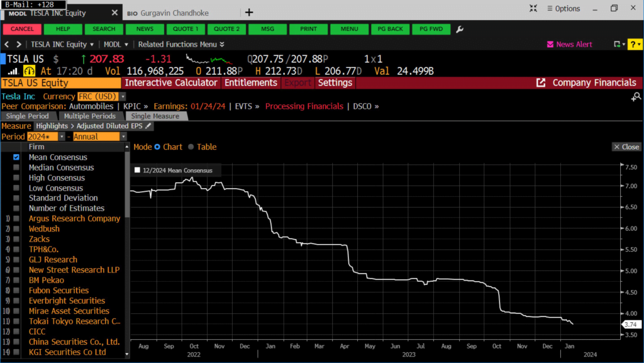Viewport: 644px width, 363px height.
Task: Close the TESLA INC Equity tab
Action: 114,13
